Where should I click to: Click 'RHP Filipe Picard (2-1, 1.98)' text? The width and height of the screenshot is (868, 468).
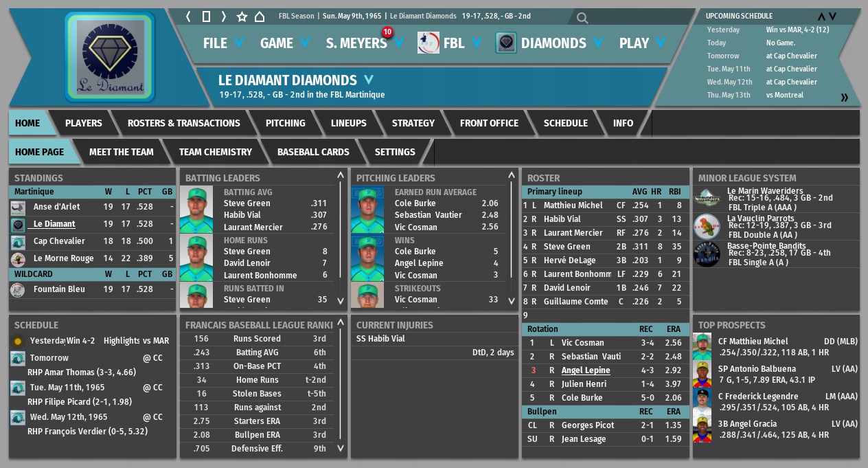[x=78, y=401]
